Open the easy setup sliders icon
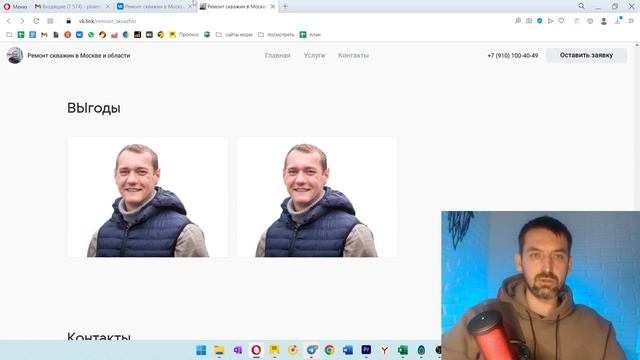This screenshot has height=360, width=640. (x=631, y=21)
